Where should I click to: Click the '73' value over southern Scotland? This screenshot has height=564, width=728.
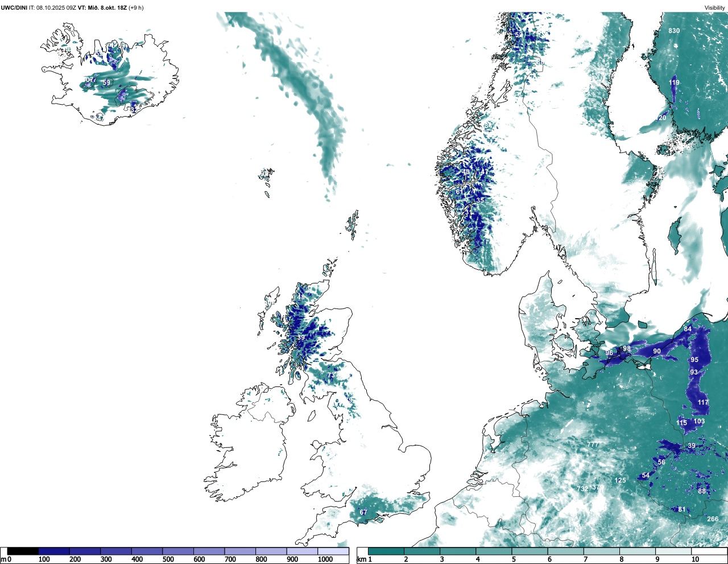click(330, 376)
